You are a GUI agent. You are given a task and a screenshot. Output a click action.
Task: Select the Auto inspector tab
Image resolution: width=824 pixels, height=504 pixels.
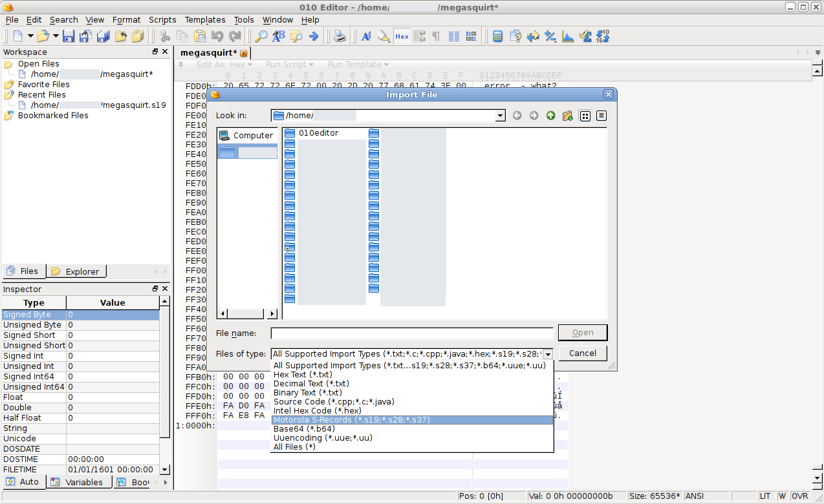[23, 482]
